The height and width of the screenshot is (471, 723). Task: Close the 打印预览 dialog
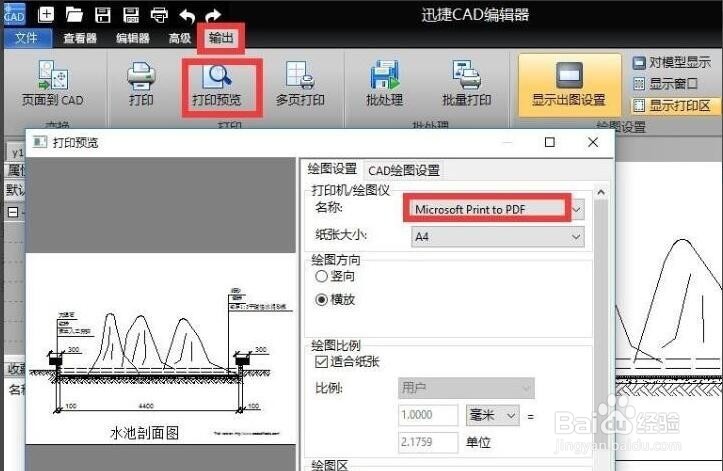[593, 142]
